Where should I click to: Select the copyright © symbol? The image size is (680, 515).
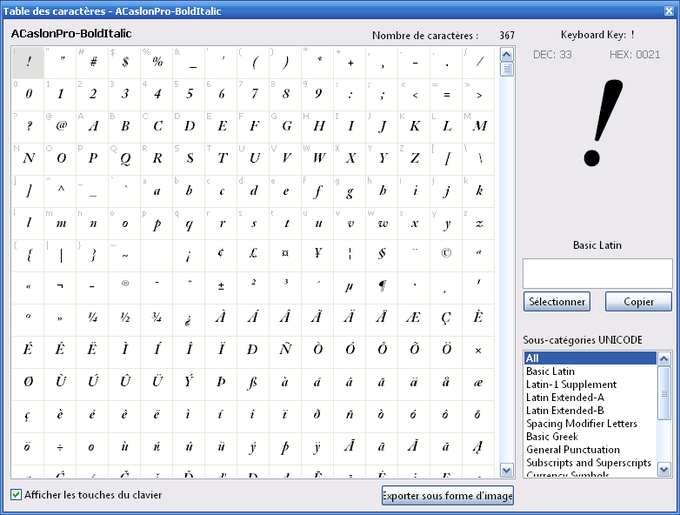coord(447,255)
